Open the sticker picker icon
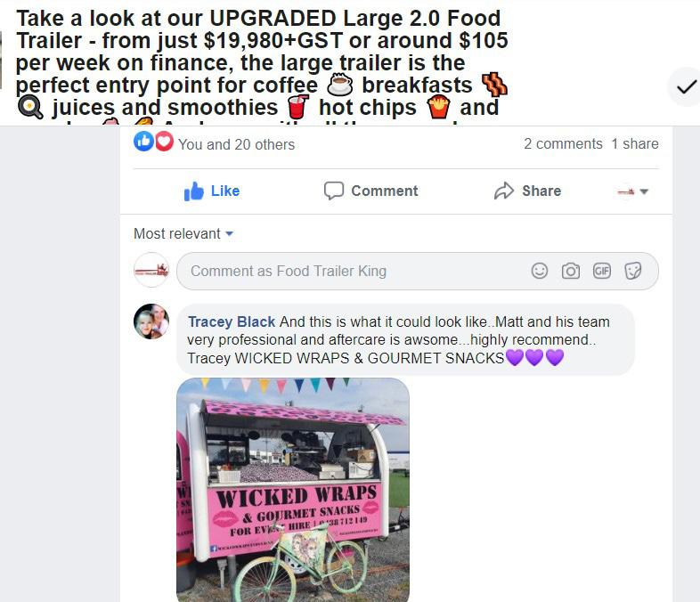The width and height of the screenshot is (700, 602). click(x=632, y=271)
